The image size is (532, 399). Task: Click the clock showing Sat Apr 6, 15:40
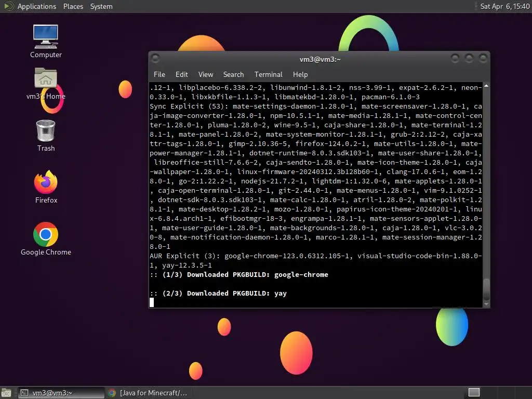504,6
